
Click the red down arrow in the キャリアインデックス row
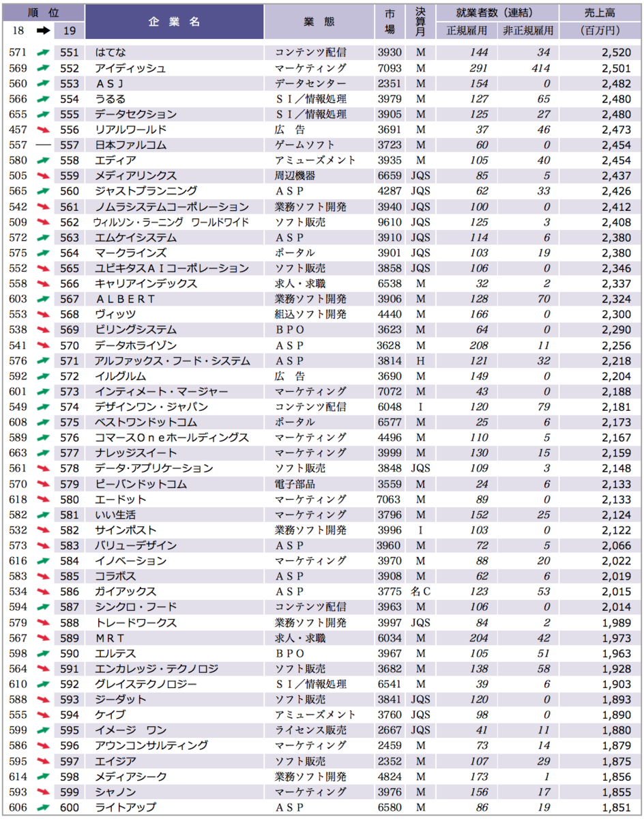[44, 284]
